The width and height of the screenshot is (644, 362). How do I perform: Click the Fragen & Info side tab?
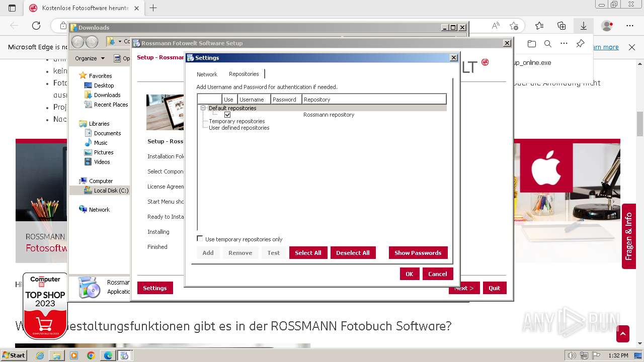pos(628,236)
